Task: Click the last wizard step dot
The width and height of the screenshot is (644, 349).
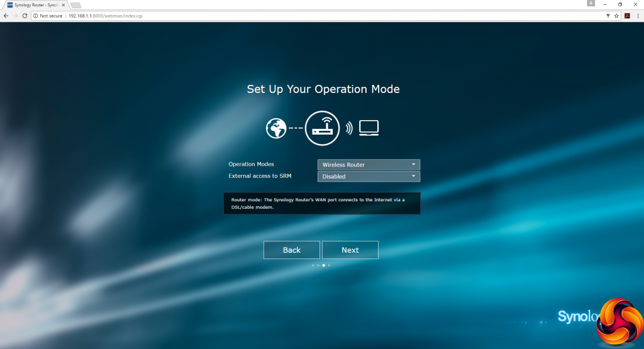Action: click(329, 265)
